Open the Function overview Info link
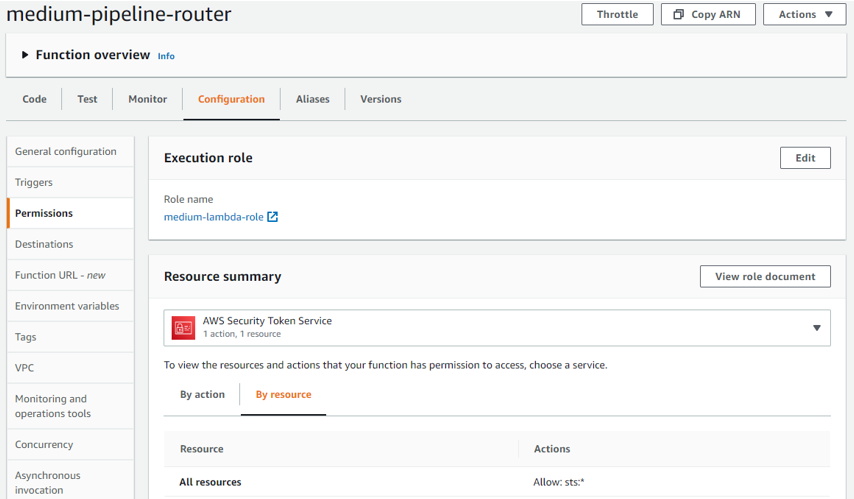The height and width of the screenshot is (499, 854). pyautogui.click(x=166, y=56)
